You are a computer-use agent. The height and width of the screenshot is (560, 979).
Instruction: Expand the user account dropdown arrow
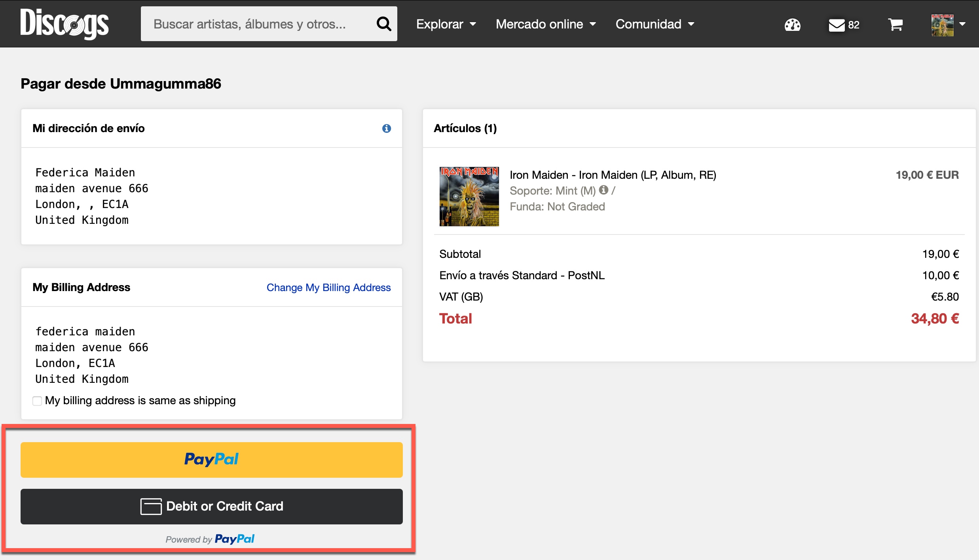(x=962, y=24)
